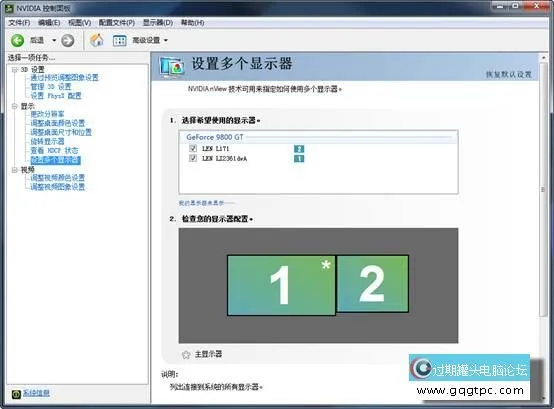Open 调整桌面颜色设置 in the task tree
Screen dimensions: 554x409
[58, 123]
